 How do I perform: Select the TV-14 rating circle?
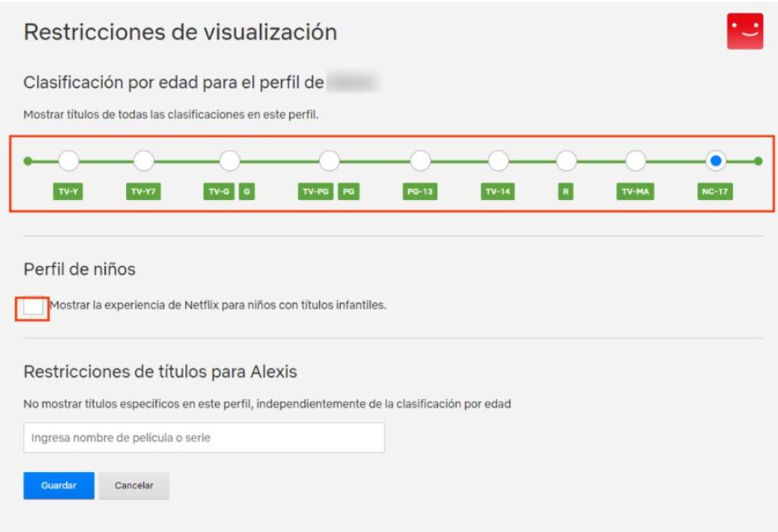[498, 161]
